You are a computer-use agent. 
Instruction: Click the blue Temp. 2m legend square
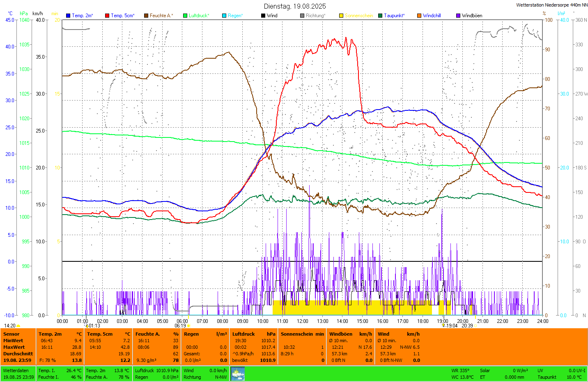(68, 16)
